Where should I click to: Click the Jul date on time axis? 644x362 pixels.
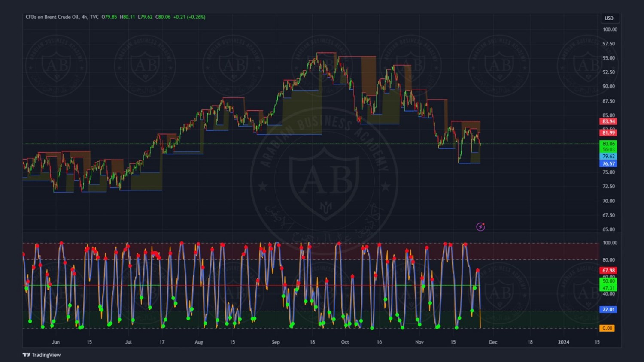click(x=128, y=342)
